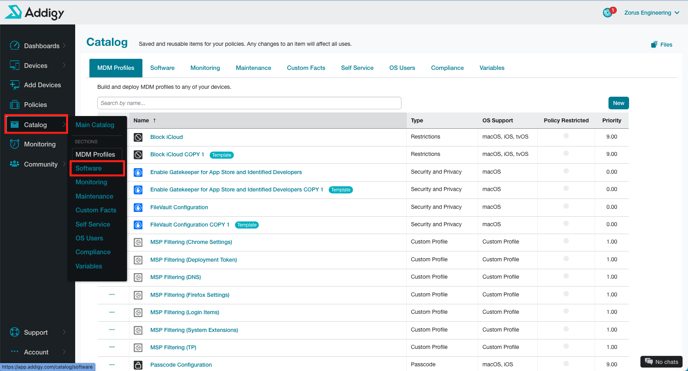688x371 pixels.
Task: Switch to the Software tab
Action: pyautogui.click(x=162, y=68)
